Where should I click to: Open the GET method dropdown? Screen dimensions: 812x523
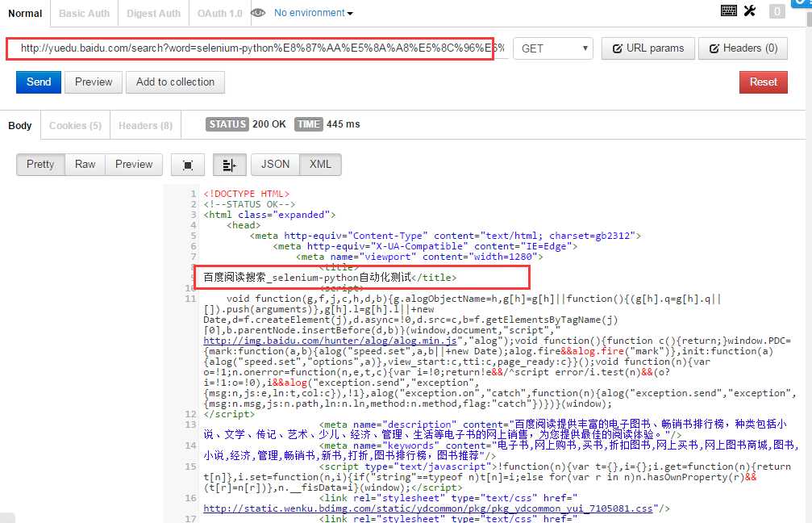(553, 48)
